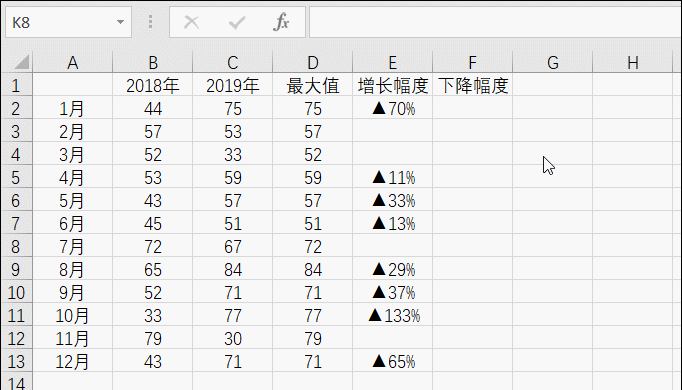Click the three-dot formula bar resize handle
Viewport: 682px width, 390px height.
point(150,22)
